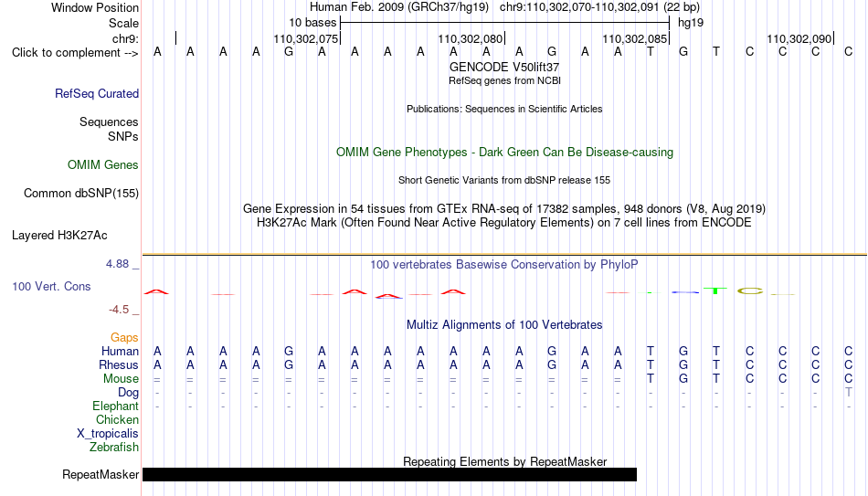Click H3K27Ac Mark ENCODE track title
This screenshot has height=496, width=868.
[504, 223]
